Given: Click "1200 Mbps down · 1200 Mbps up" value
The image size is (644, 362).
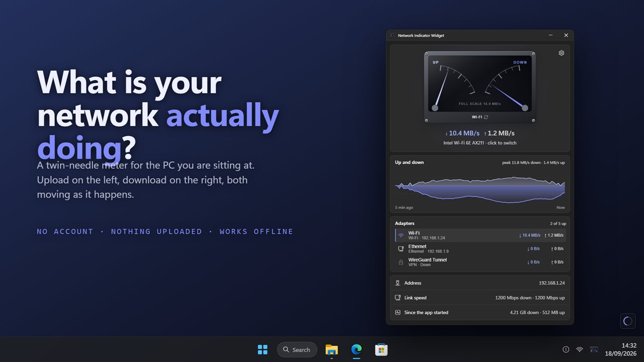Looking at the screenshot, I should click(x=530, y=298).
